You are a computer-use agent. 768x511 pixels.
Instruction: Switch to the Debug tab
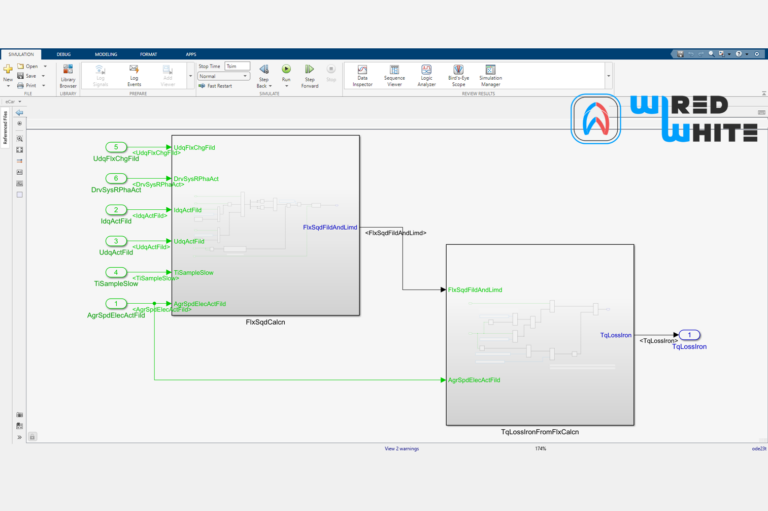click(x=64, y=54)
